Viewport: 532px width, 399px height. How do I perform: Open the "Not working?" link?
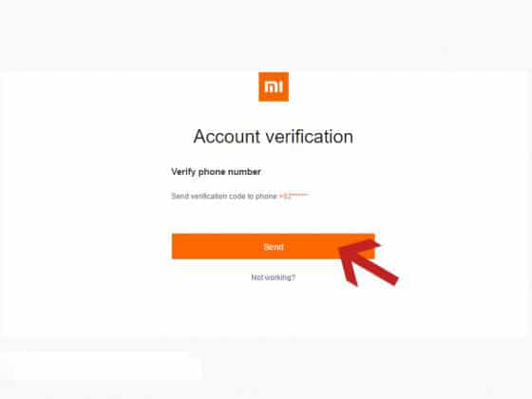click(x=274, y=277)
